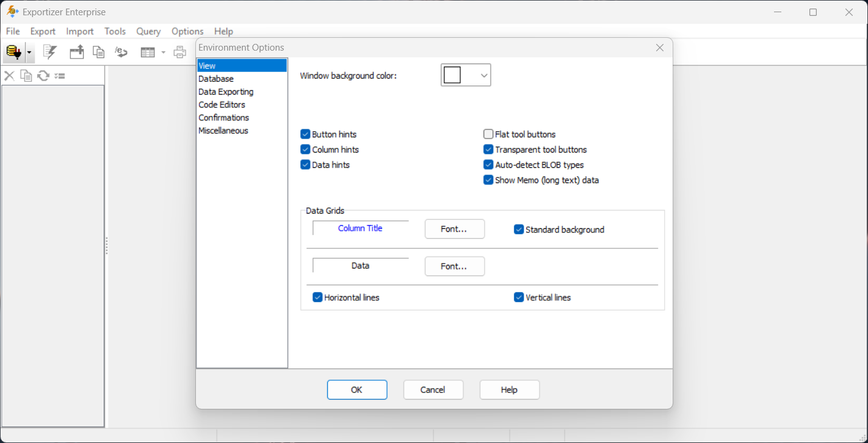The height and width of the screenshot is (443, 868).
Task: Select Code Editors in the options list
Action: 222,104
